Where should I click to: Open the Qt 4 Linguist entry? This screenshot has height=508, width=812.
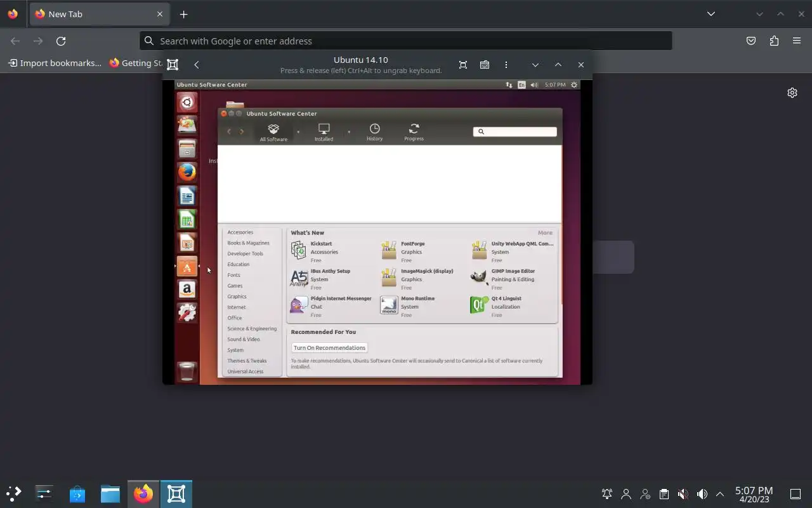pyautogui.click(x=513, y=306)
